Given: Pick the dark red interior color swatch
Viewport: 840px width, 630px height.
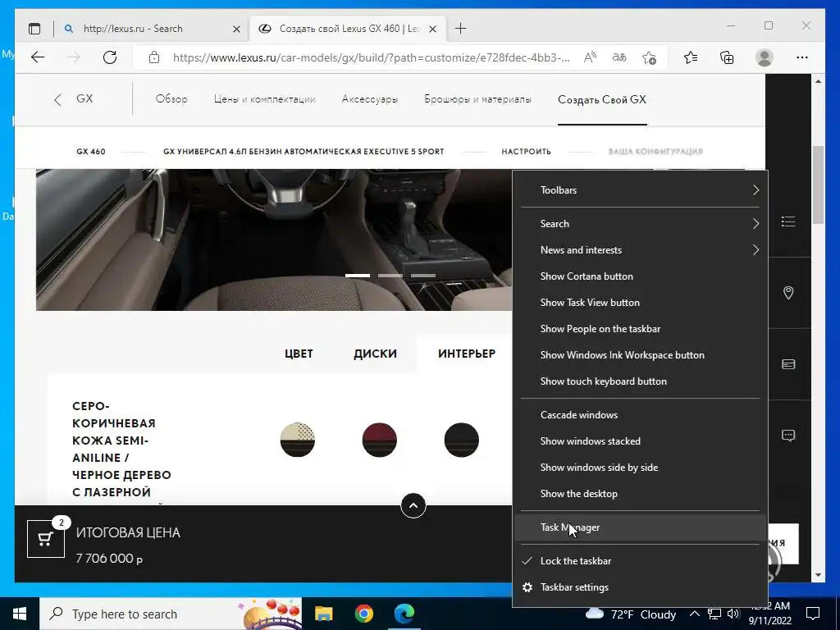Looking at the screenshot, I should click(379, 440).
